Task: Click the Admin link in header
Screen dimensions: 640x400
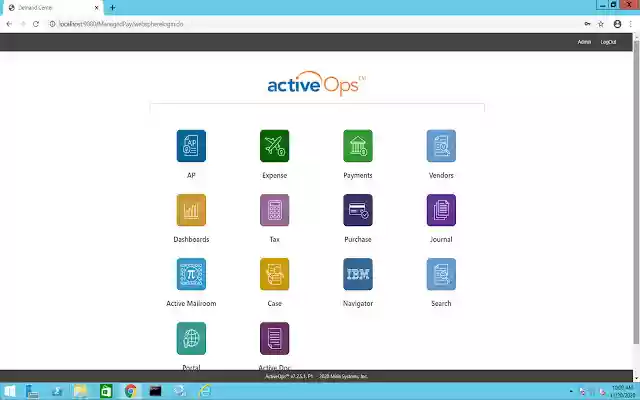Action: [584, 42]
